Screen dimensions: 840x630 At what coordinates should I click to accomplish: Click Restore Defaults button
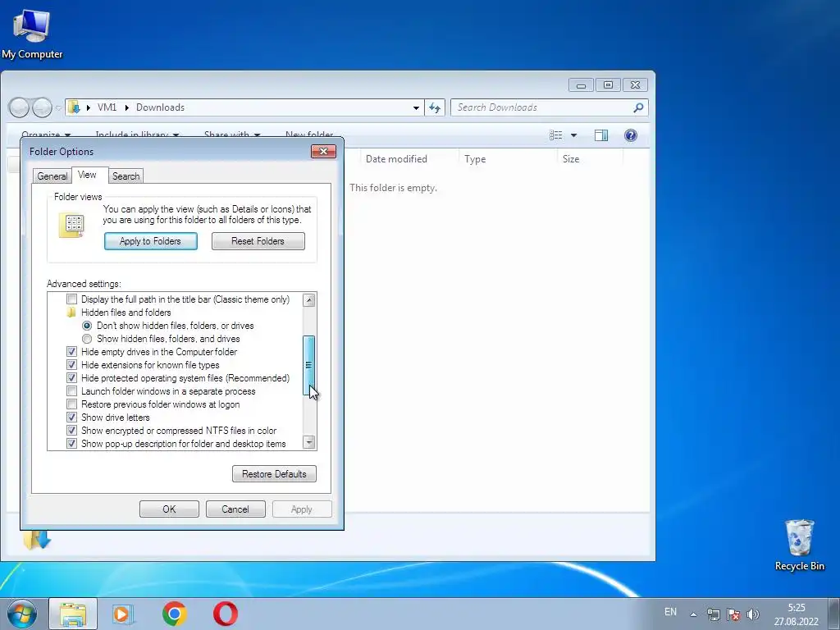274,474
